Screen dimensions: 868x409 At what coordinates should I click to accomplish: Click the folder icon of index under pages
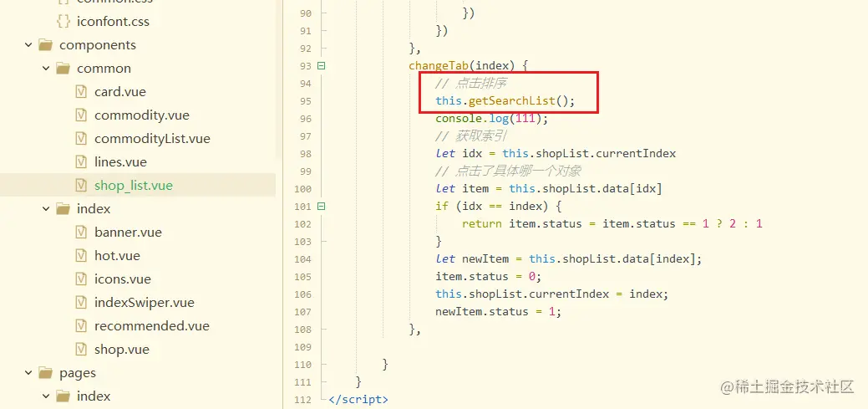tap(63, 396)
